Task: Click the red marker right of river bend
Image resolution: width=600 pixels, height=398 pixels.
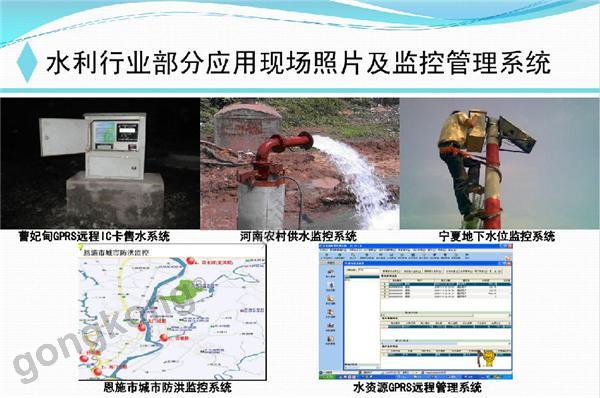Action: (x=164, y=338)
